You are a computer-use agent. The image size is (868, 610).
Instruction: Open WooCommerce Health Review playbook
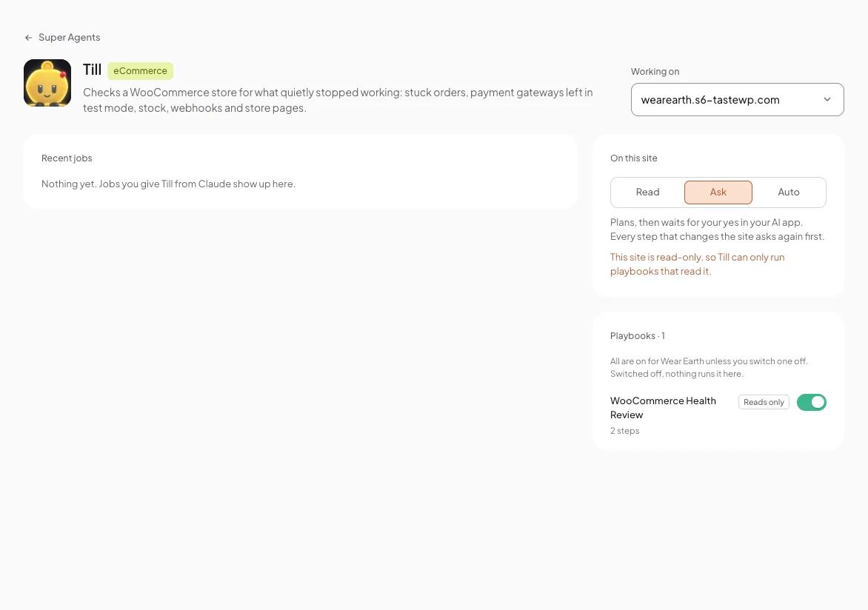pos(663,408)
